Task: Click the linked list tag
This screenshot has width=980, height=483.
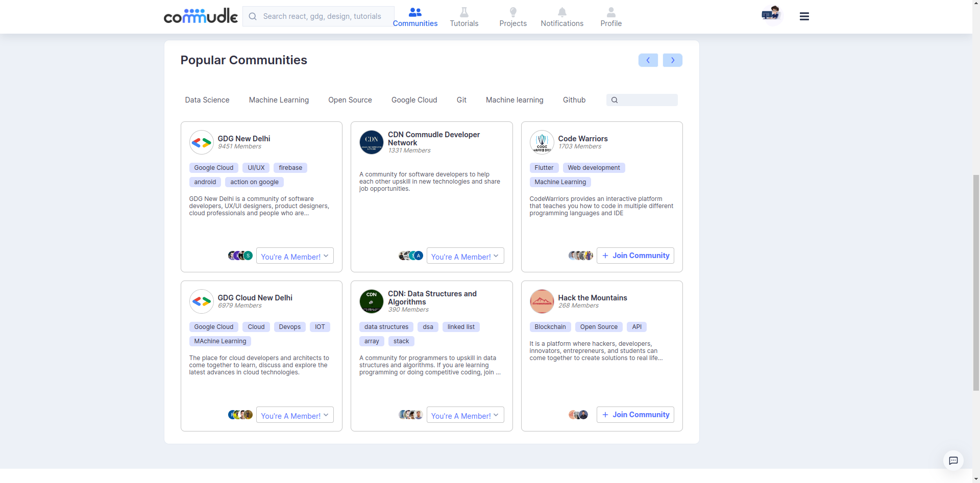Action: click(461, 327)
